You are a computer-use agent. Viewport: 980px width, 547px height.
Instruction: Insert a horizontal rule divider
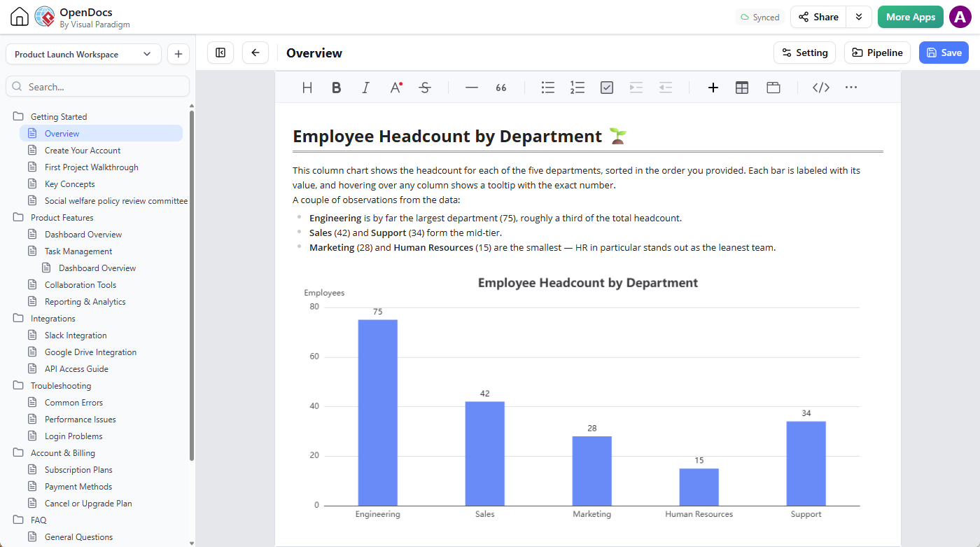click(x=472, y=88)
